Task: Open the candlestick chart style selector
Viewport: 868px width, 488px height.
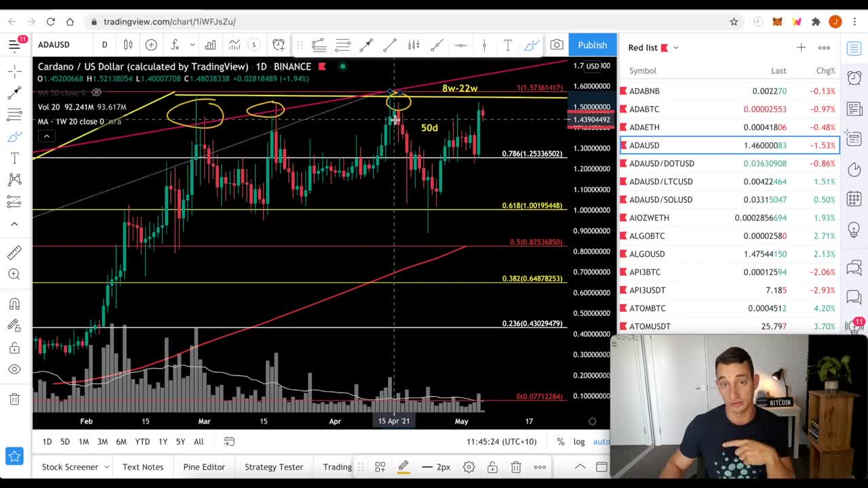Action: [x=128, y=45]
